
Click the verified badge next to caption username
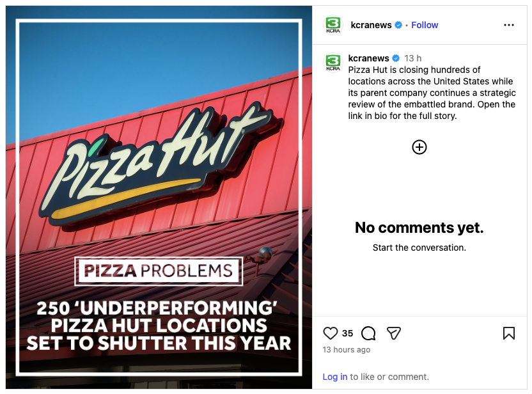(396, 58)
